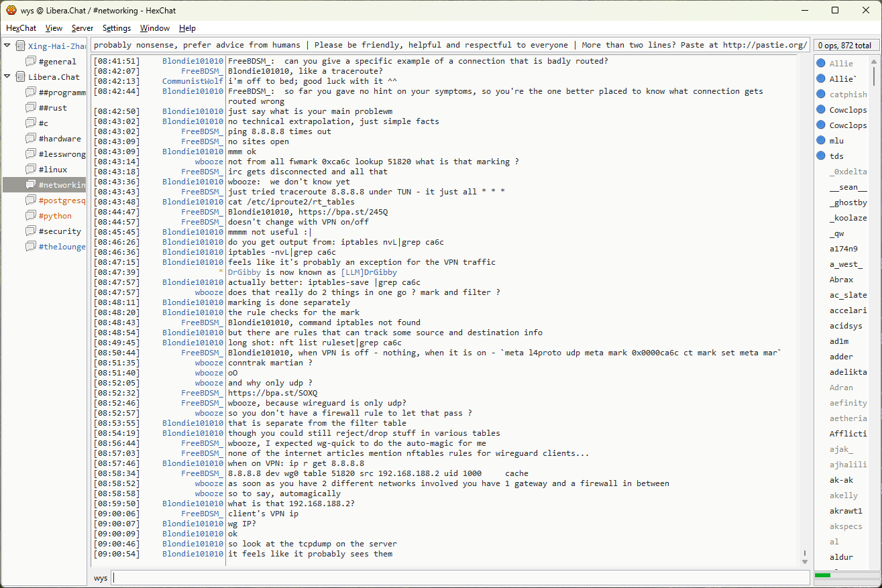882x588 pixels.
Task: Open the Server menu
Action: pyautogui.click(x=82, y=28)
